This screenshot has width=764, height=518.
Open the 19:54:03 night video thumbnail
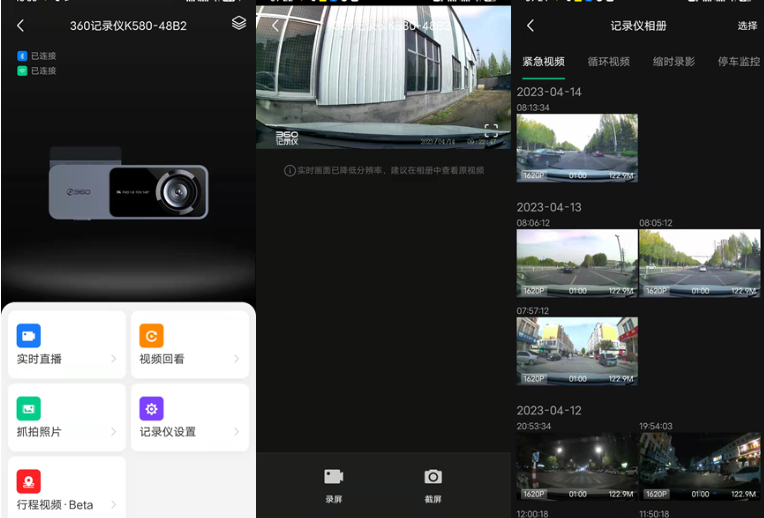700,466
